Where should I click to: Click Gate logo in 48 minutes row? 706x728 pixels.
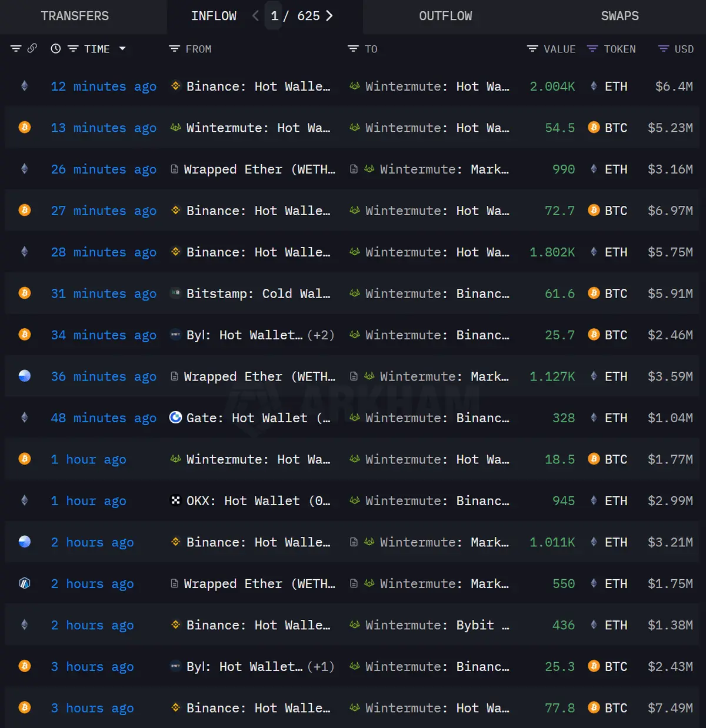tap(175, 418)
